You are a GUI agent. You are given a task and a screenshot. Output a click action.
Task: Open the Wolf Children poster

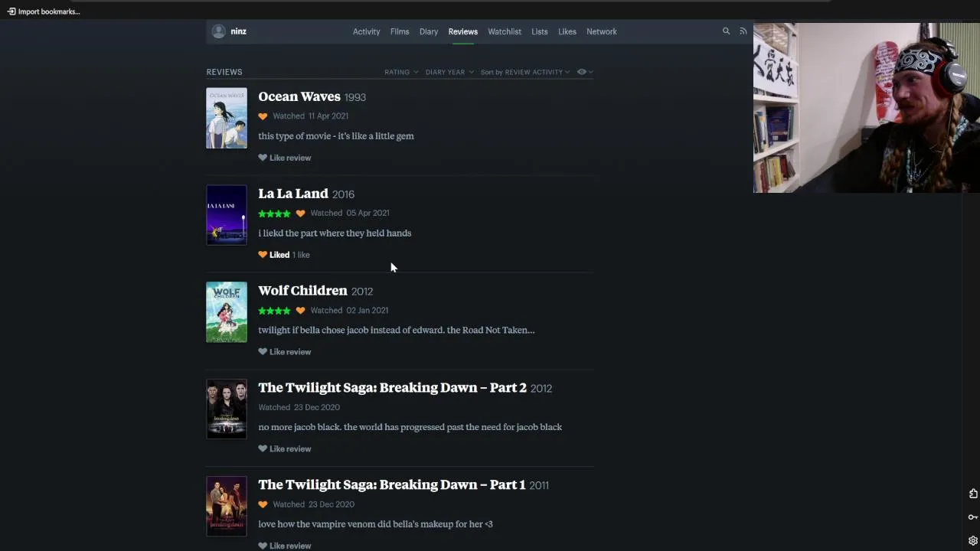tap(227, 312)
